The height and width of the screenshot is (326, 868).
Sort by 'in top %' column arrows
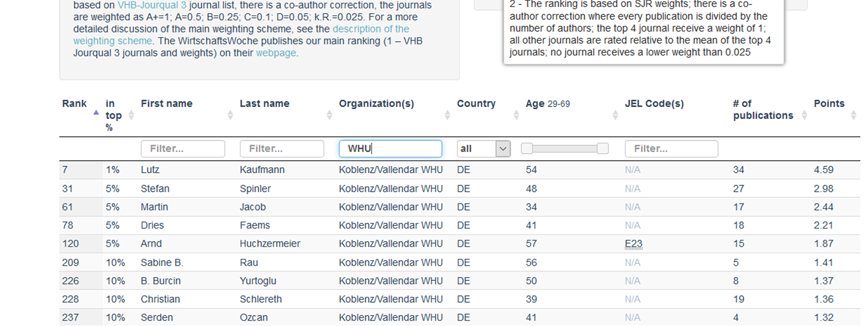[131, 115]
